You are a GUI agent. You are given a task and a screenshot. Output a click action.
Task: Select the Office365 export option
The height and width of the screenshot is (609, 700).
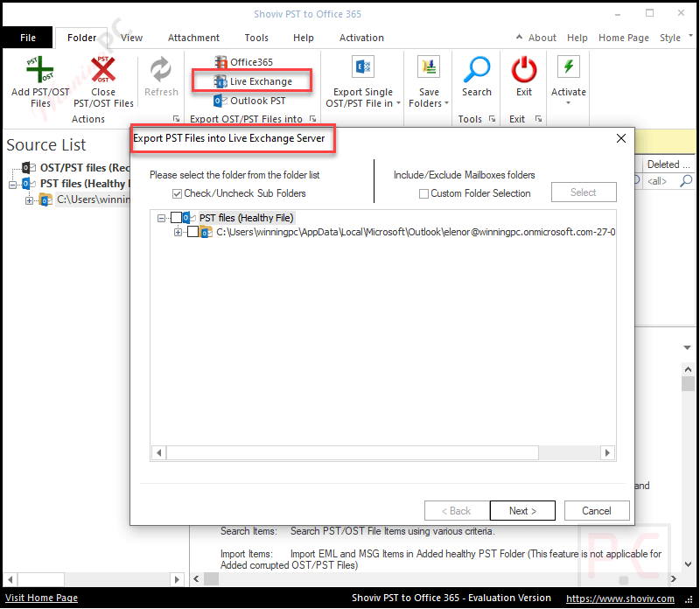tap(244, 62)
